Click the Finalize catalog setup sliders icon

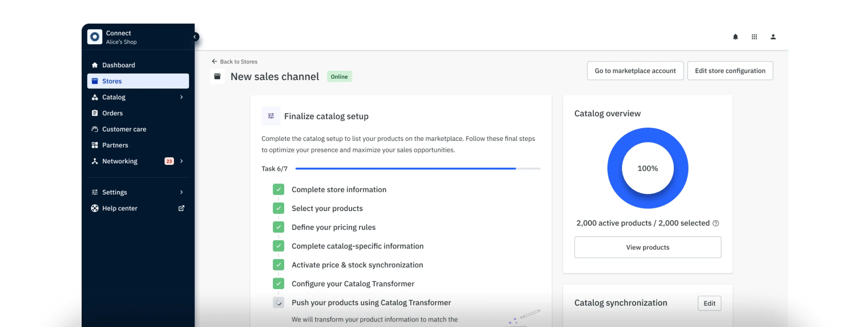click(271, 116)
